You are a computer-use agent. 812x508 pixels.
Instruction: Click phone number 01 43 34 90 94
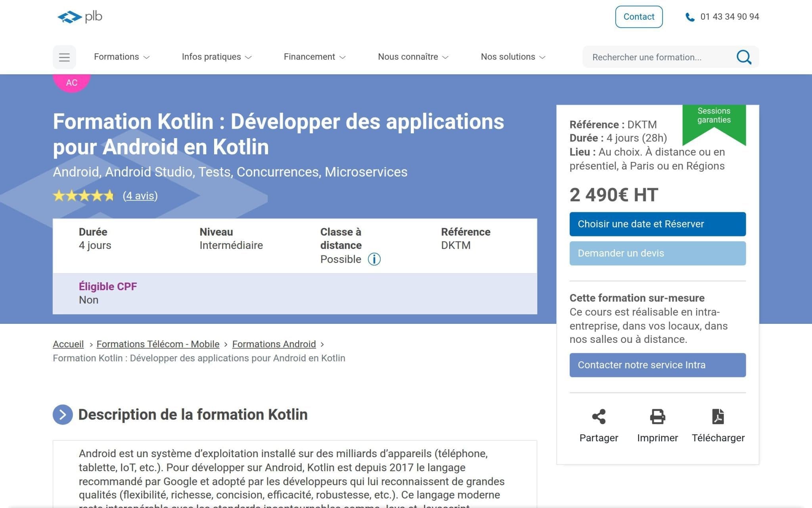pos(730,17)
